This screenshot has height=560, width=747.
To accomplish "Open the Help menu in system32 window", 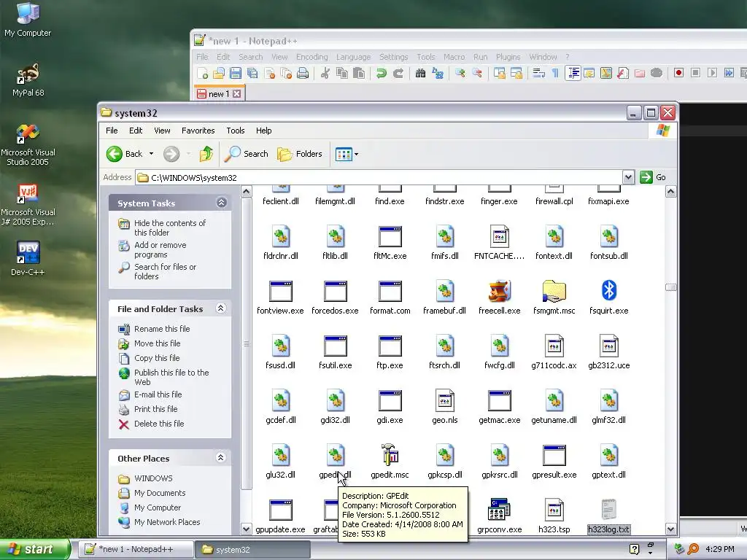I will point(264,131).
